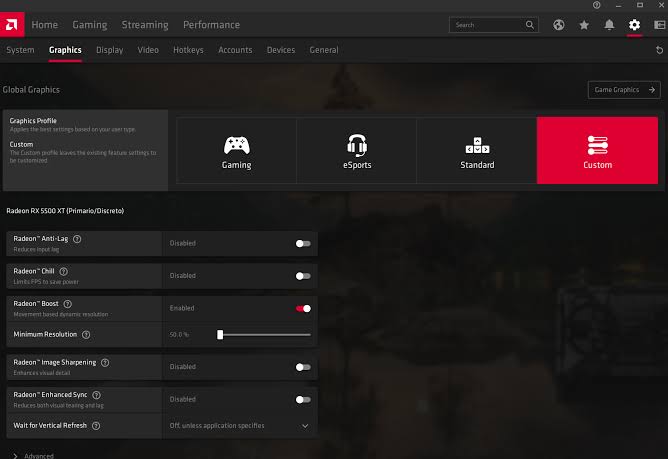The image size is (668, 459).
Task: Click the help question mark icon in title bar
Action: click(596, 5)
